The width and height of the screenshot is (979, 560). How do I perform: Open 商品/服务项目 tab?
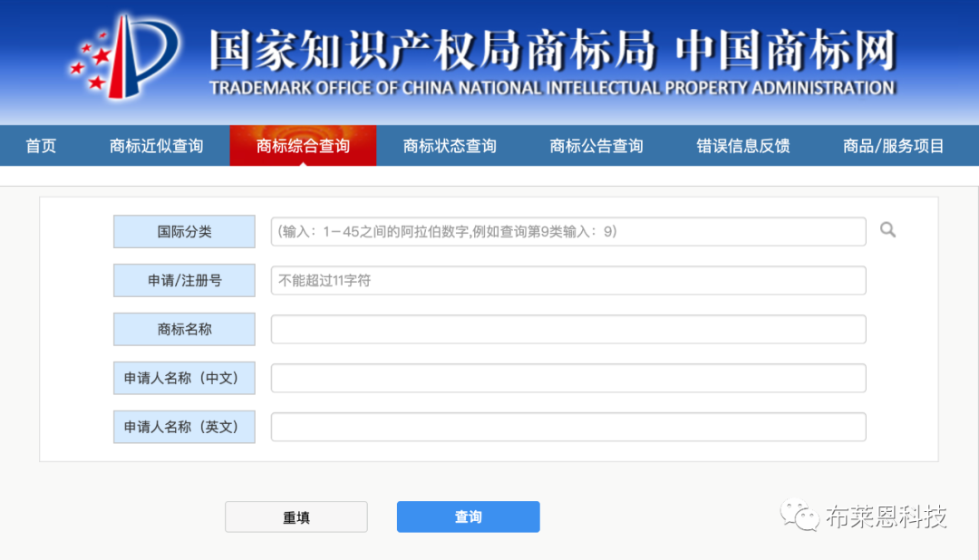(893, 146)
